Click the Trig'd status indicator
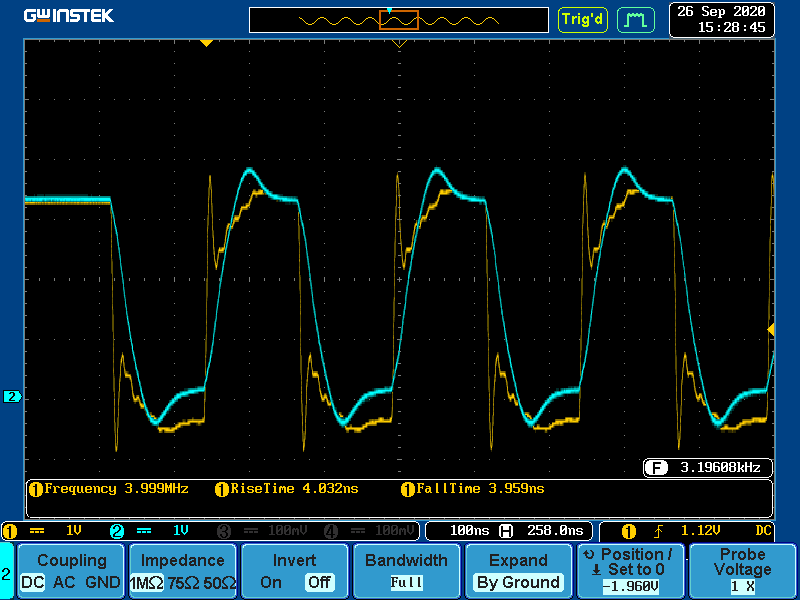 582,19
